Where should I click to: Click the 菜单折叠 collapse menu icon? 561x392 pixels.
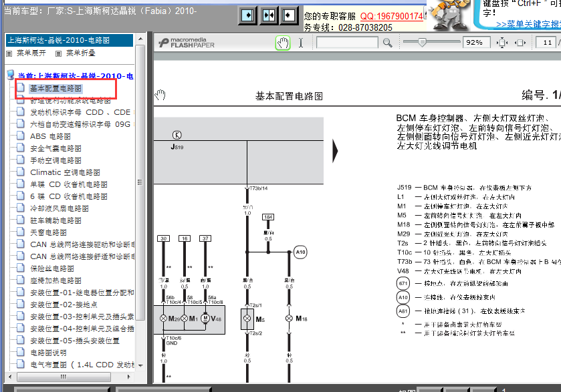pos(59,53)
